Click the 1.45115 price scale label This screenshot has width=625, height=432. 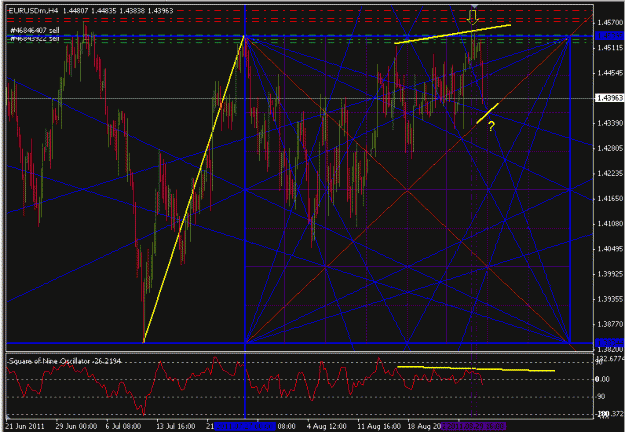tap(610, 48)
